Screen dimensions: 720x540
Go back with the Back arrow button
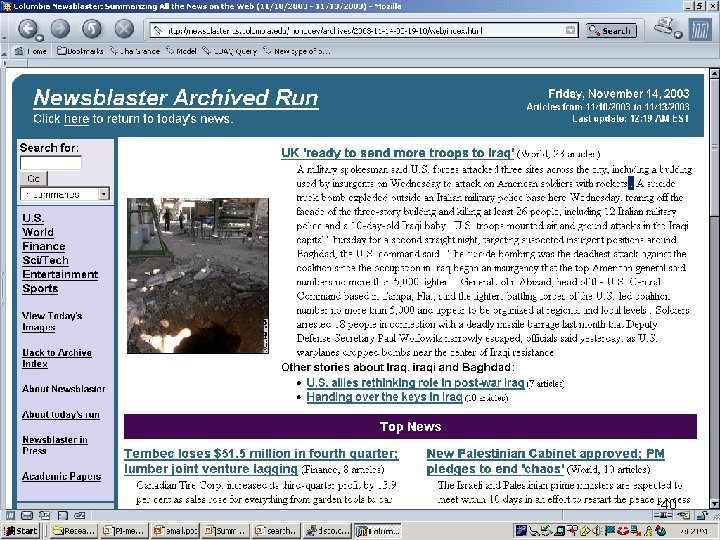(x=28, y=30)
